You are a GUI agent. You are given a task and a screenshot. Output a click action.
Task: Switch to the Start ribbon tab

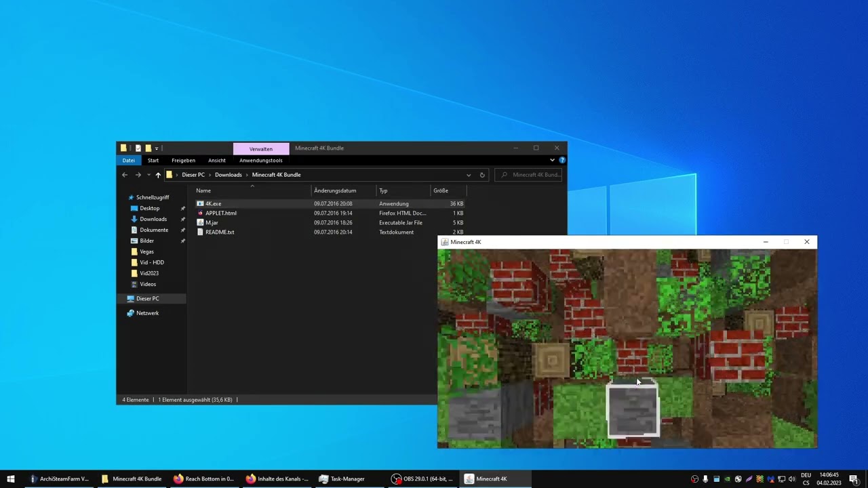153,160
